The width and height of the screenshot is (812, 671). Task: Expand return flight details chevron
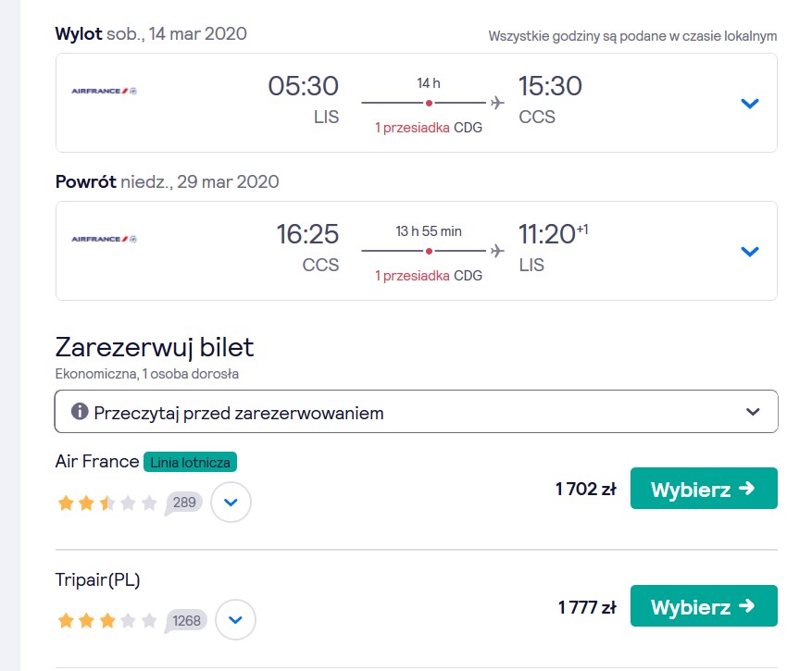(x=749, y=252)
